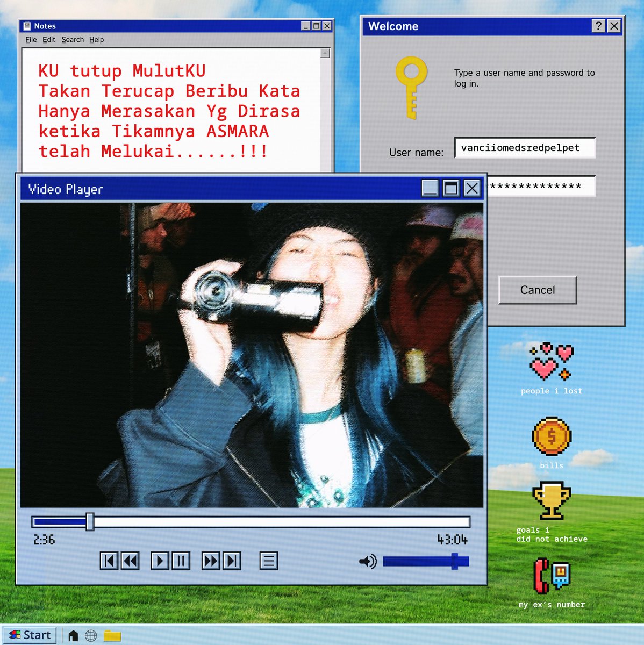Click the "2:36" elapsed time in Video Player

(x=44, y=540)
